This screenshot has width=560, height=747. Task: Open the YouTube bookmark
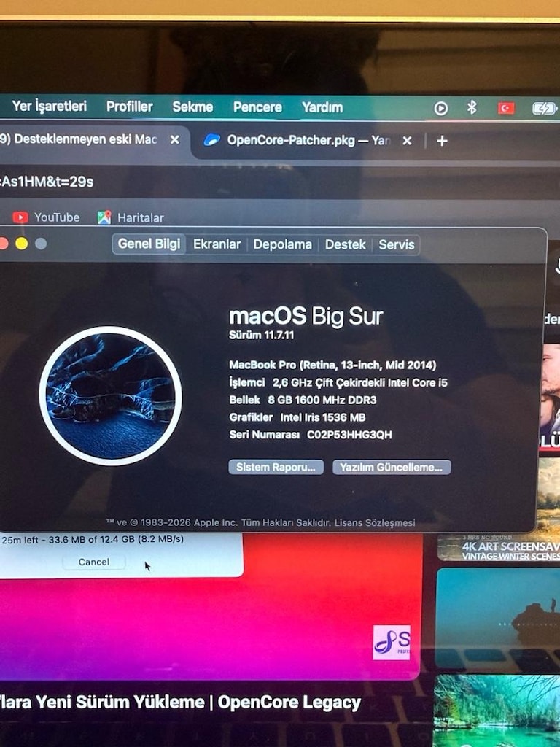[x=46, y=217]
